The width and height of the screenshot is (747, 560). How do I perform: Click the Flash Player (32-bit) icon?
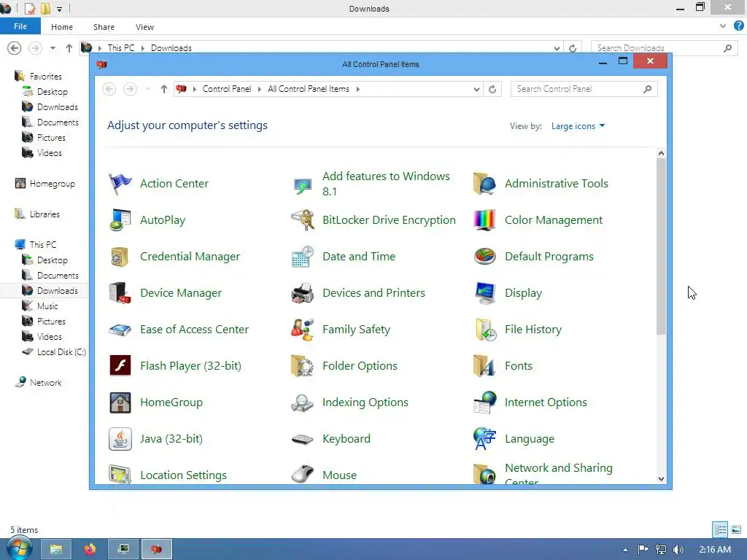(120, 366)
